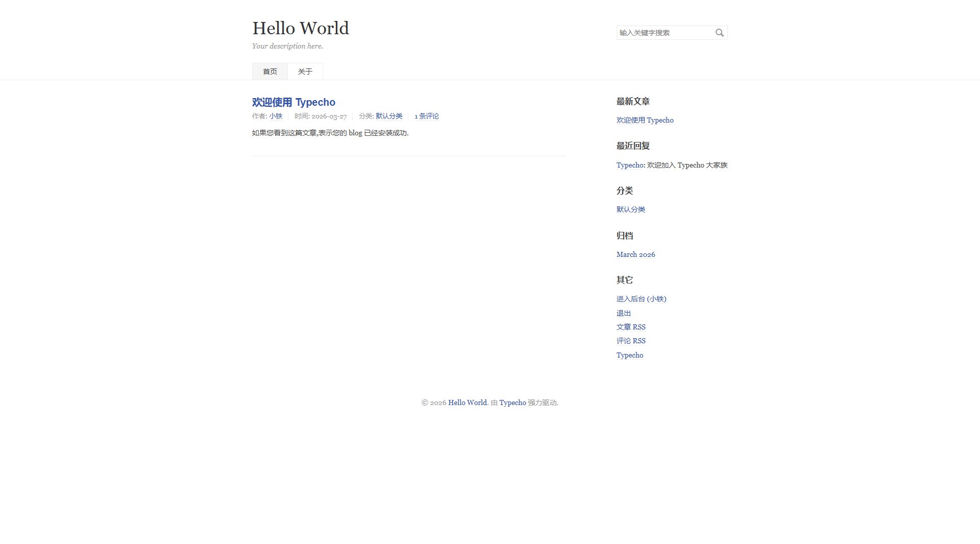980x544 pixels.
Task: Open author profile link 小铁
Action: 276,116
